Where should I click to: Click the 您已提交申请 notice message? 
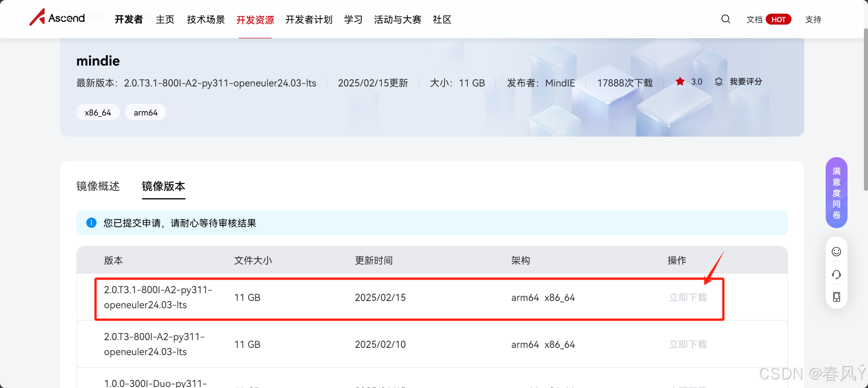pos(180,223)
